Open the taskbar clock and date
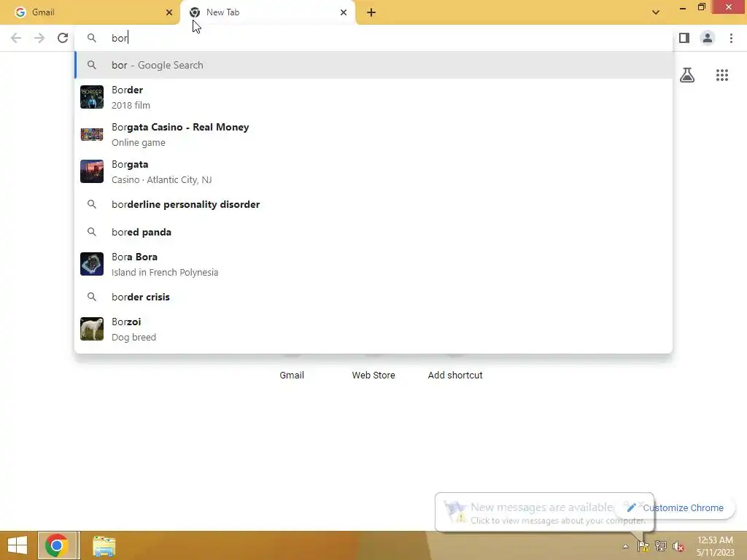 (715, 546)
